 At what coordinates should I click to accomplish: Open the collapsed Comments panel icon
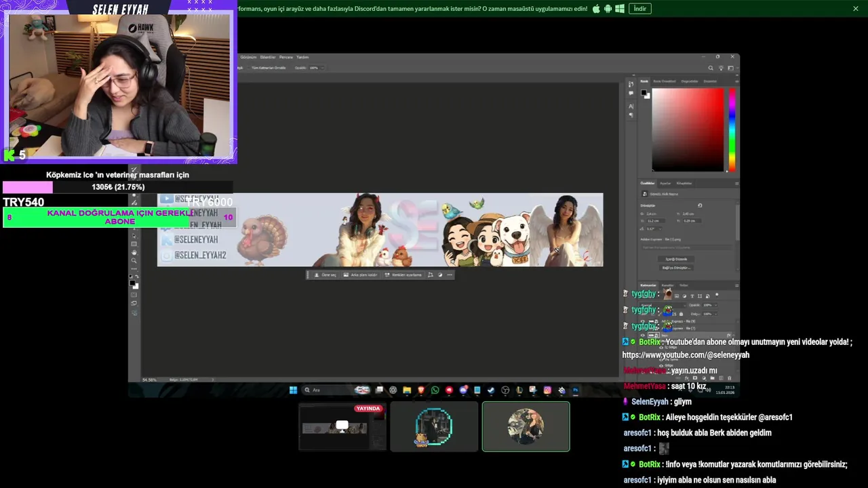coord(631,93)
